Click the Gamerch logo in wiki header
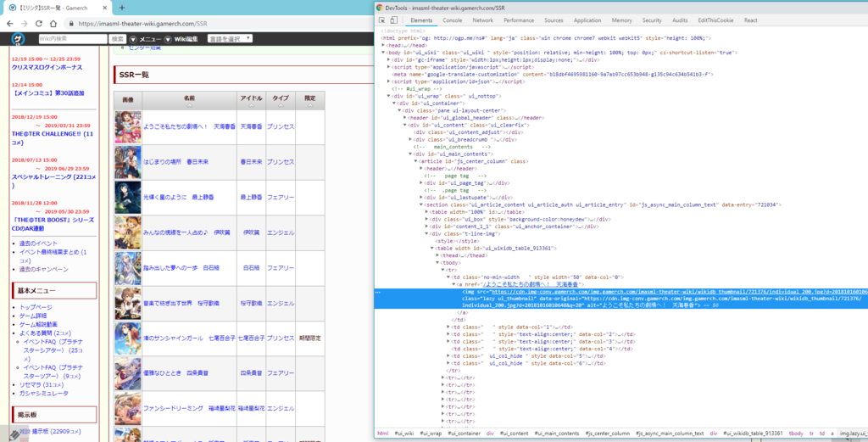 [18, 39]
